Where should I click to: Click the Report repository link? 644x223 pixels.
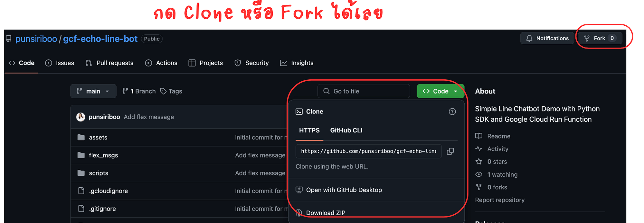point(500,200)
